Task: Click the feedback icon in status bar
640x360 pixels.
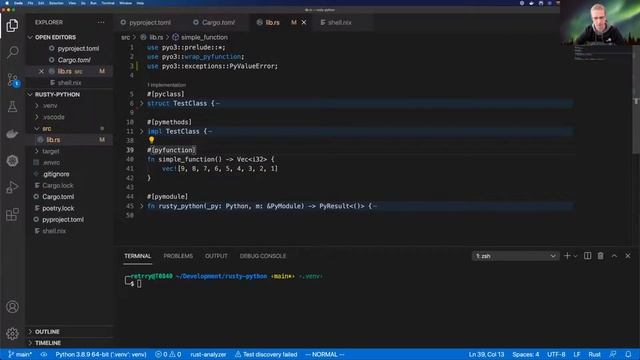Action: tap(613, 354)
